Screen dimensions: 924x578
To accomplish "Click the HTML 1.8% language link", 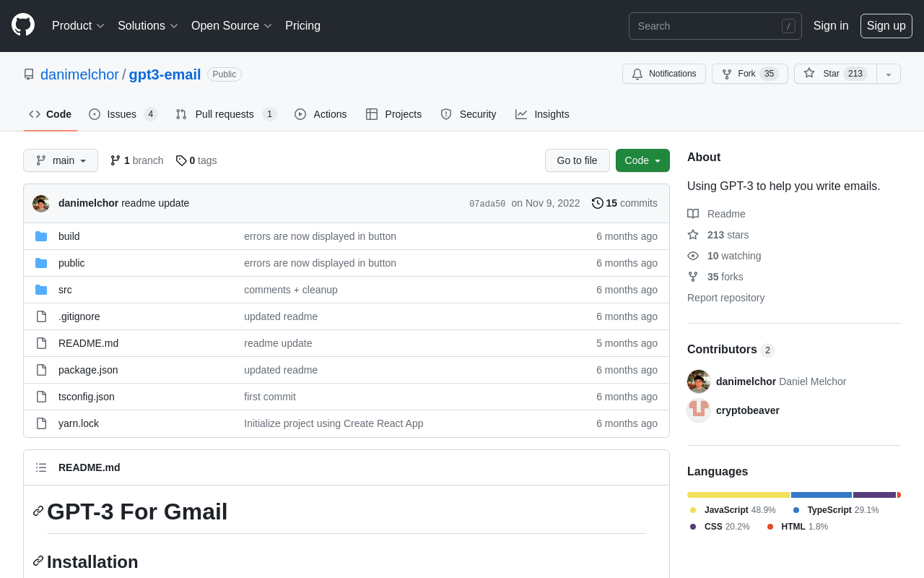I will [x=797, y=527].
